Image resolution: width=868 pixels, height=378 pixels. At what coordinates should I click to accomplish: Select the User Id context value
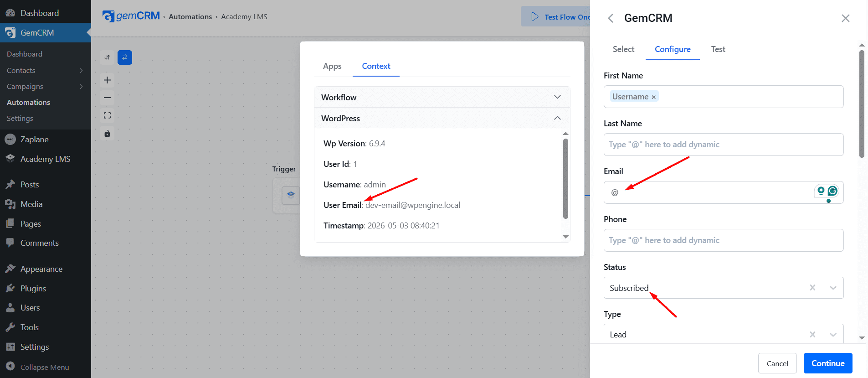tap(340, 164)
